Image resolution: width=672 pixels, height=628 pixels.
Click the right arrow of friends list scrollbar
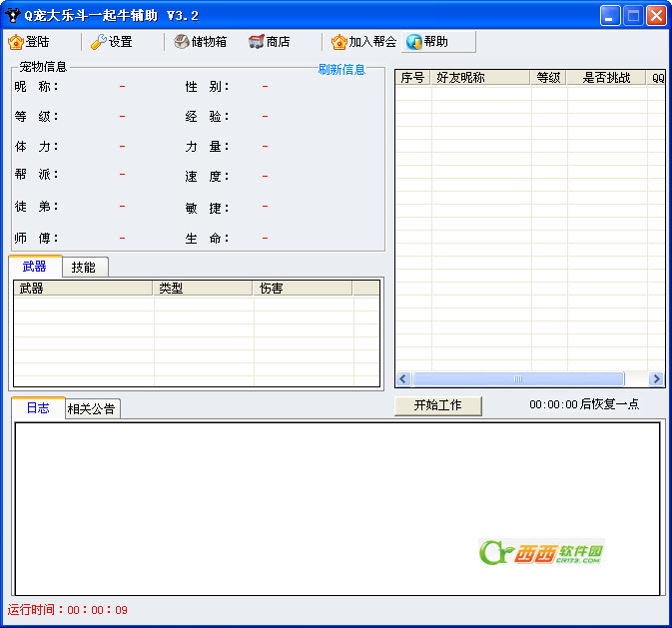656,378
